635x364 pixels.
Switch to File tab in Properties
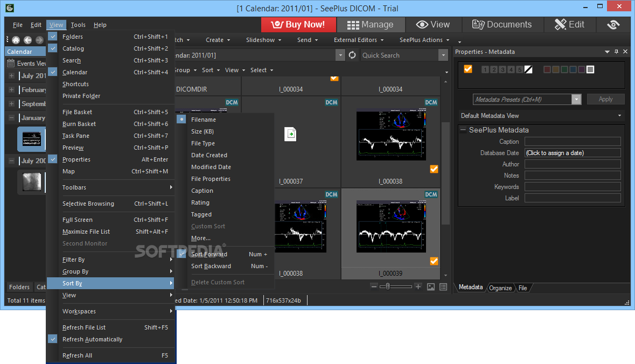pos(523,288)
